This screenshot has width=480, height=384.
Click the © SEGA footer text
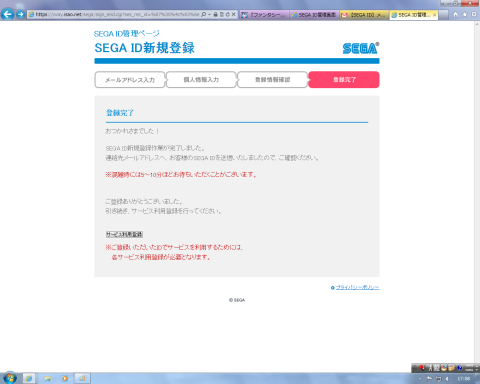coord(237,300)
